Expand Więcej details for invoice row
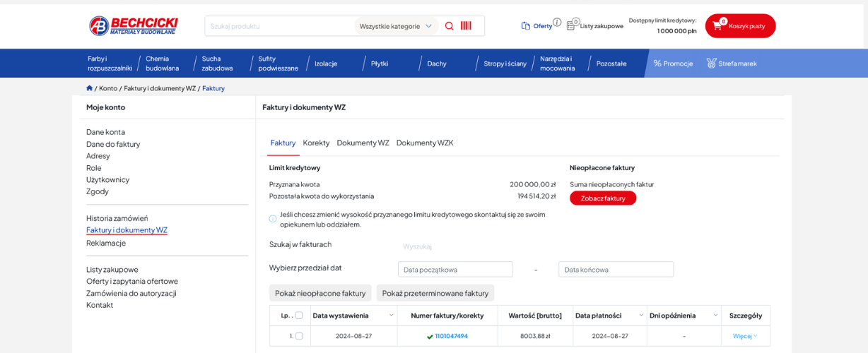The width and height of the screenshot is (868, 353). 745,336
